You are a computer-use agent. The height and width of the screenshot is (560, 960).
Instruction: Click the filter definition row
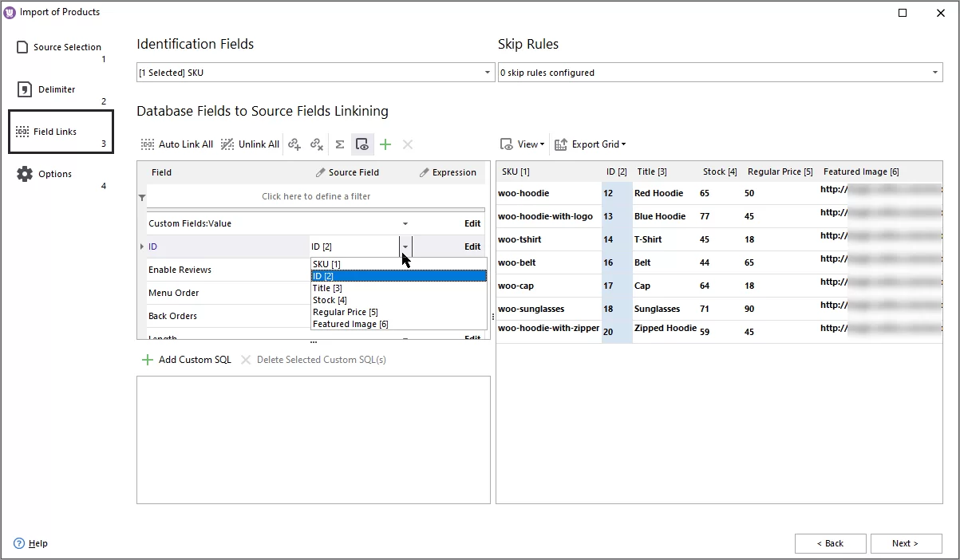315,196
